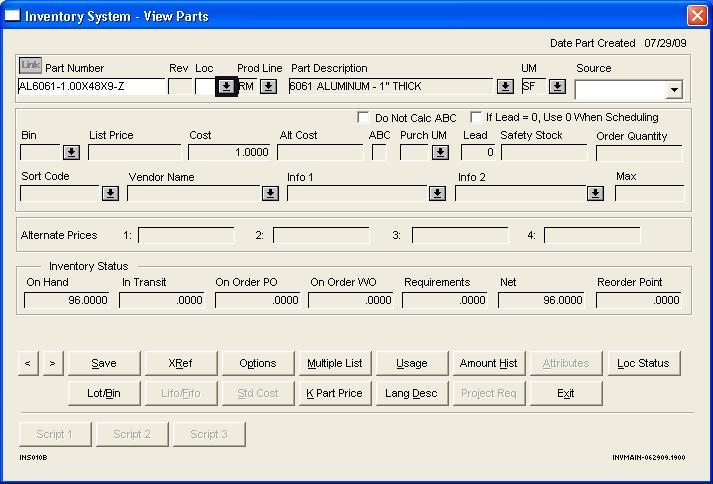
Task: Go to previous part with < button
Action: point(28,363)
